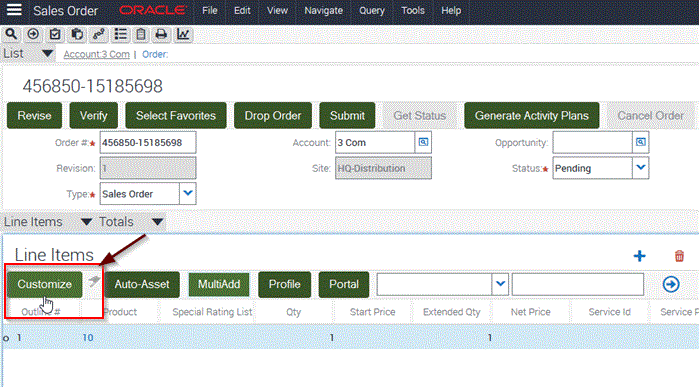Click the copy documents icon in toolbar

pos(77,34)
